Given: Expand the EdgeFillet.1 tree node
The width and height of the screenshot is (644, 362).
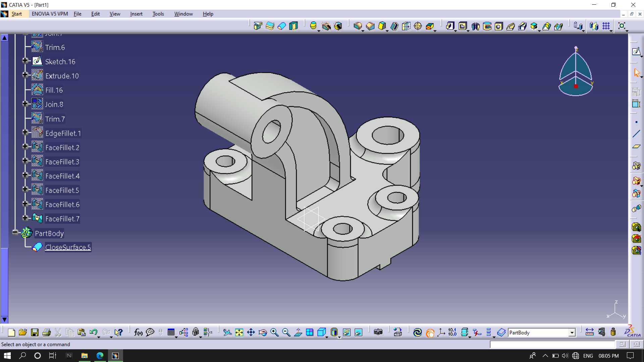Looking at the screenshot, I should tap(25, 132).
